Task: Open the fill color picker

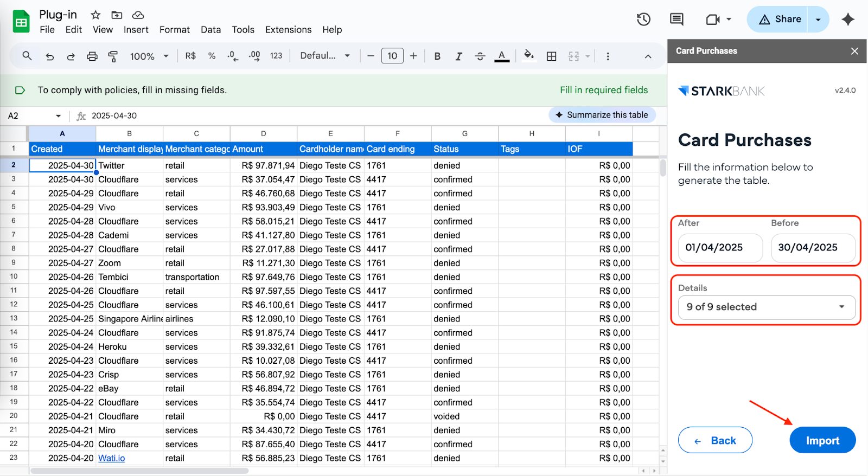Action: [529, 56]
